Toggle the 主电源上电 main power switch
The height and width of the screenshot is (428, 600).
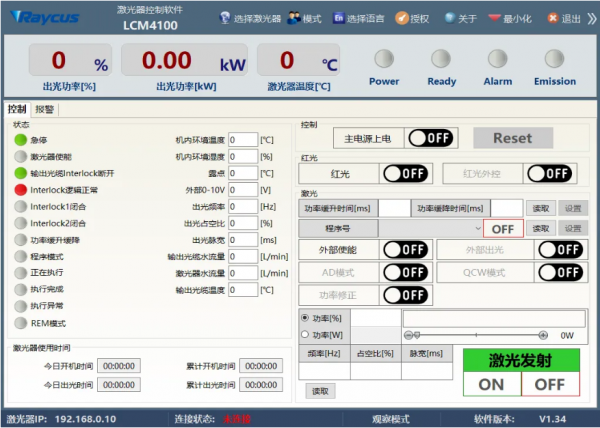pyautogui.click(x=431, y=138)
